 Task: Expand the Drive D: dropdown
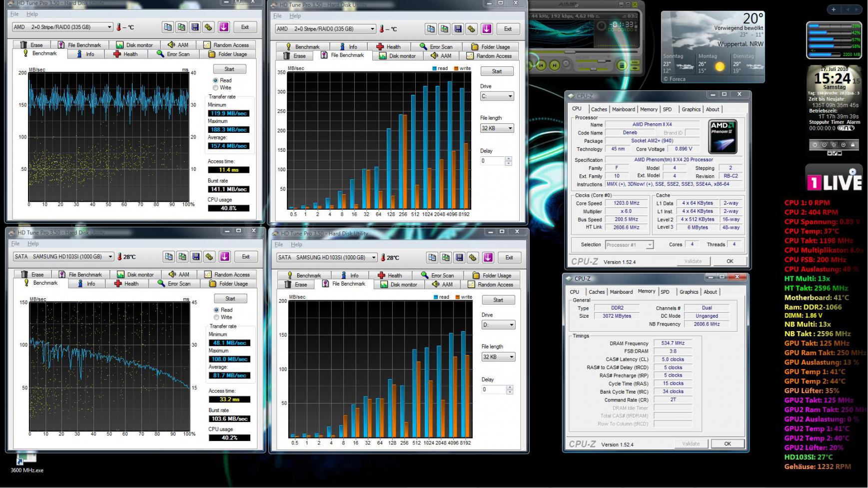point(498,325)
